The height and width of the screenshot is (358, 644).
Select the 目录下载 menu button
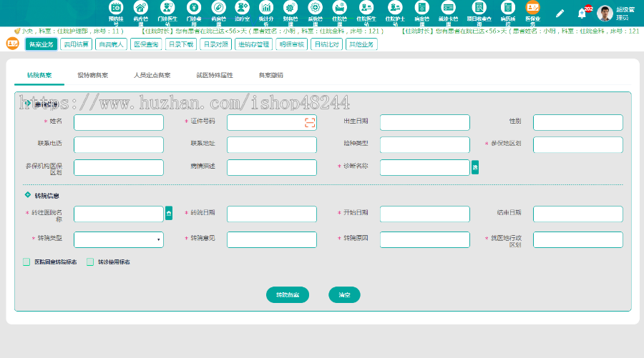click(181, 44)
